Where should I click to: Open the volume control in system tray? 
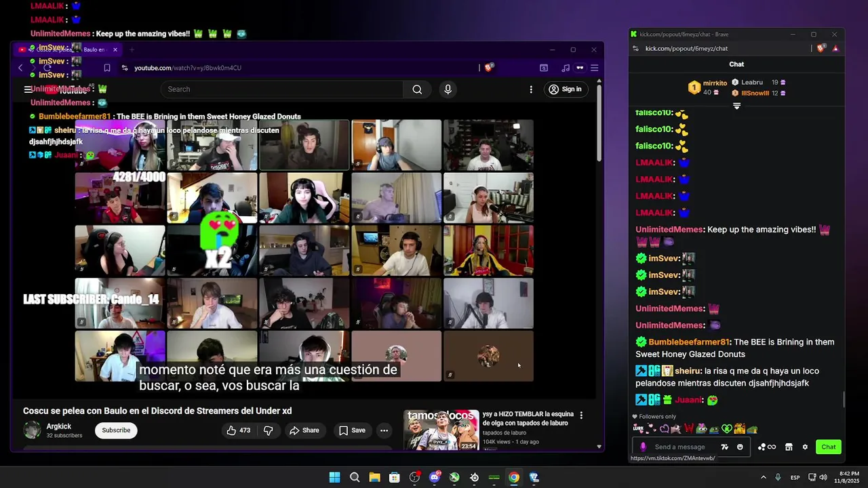[x=823, y=477]
